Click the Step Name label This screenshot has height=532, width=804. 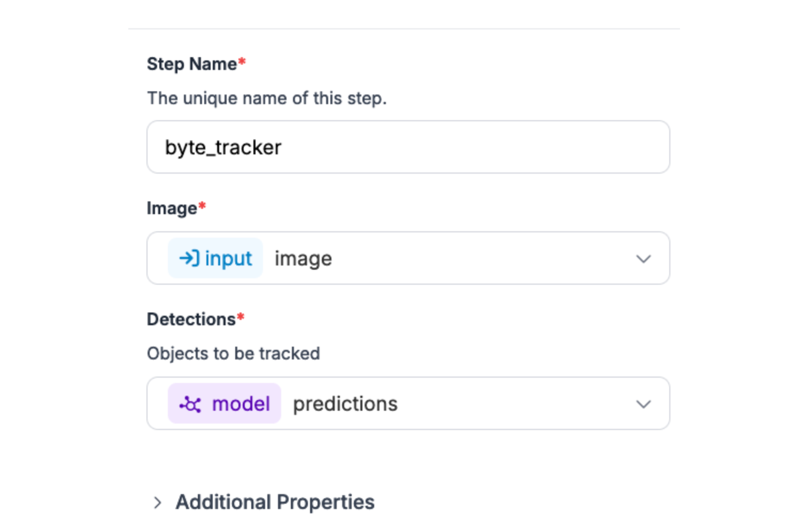tap(191, 64)
